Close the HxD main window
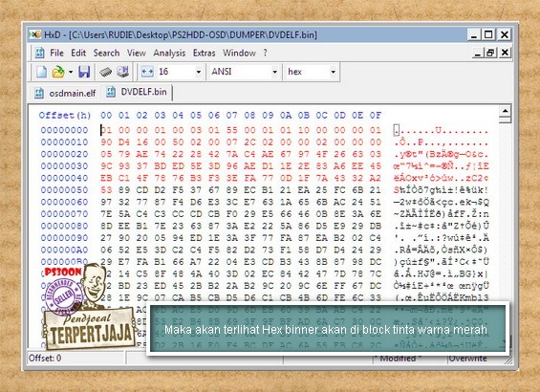Screen dimensions: 540x392 (505, 34)
